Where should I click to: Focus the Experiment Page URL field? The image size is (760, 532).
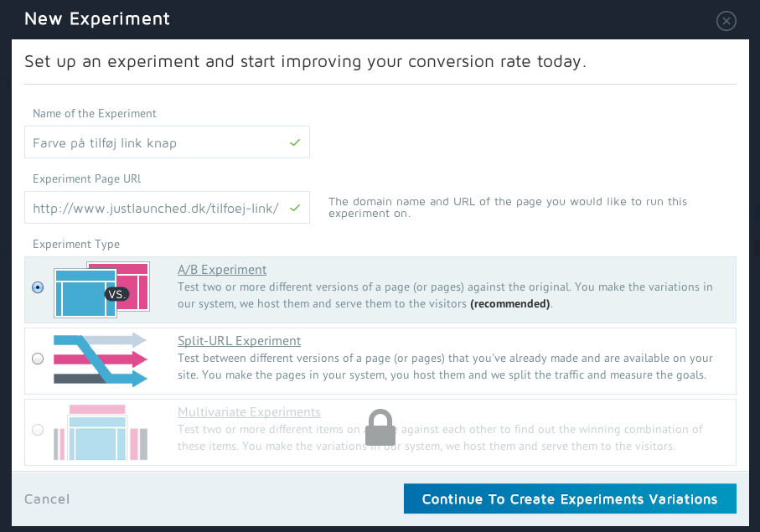(155, 208)
